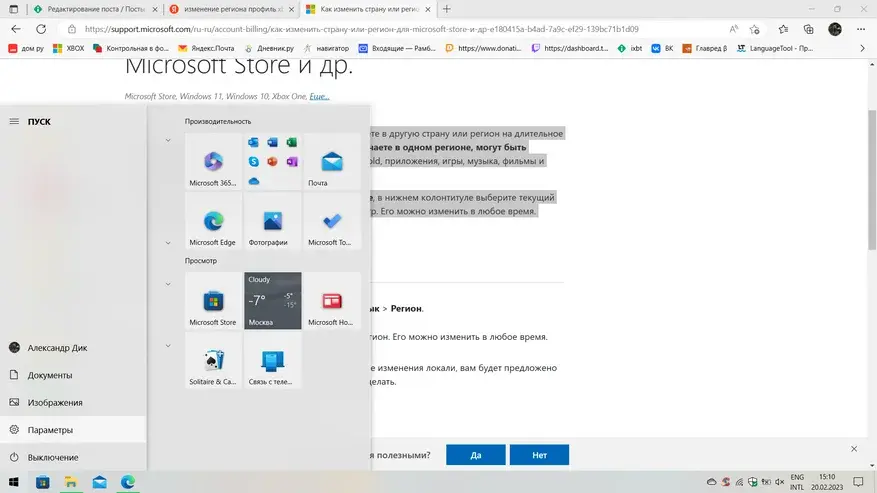Open the Выключение power menu

(x=73, y=457)
